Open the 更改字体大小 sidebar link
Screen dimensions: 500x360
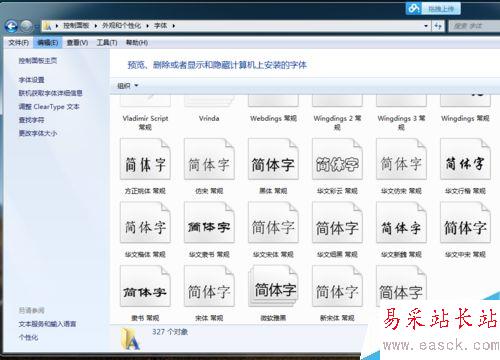38,133
